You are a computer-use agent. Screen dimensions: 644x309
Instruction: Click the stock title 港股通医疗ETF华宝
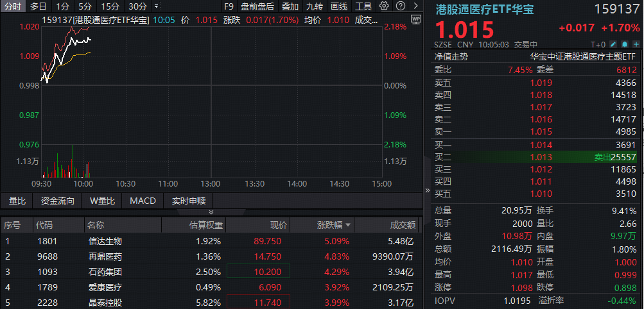(x=485, y=9)
